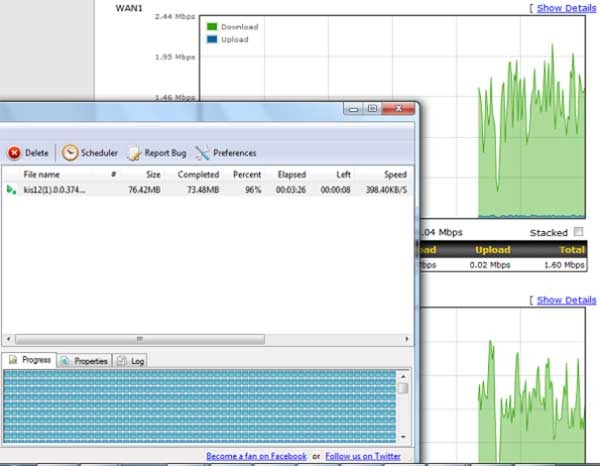The width and height of the screenshot is (600, 466).
Task: Click the left arrow of horizontal scrollbar
Action: (8, 339)
